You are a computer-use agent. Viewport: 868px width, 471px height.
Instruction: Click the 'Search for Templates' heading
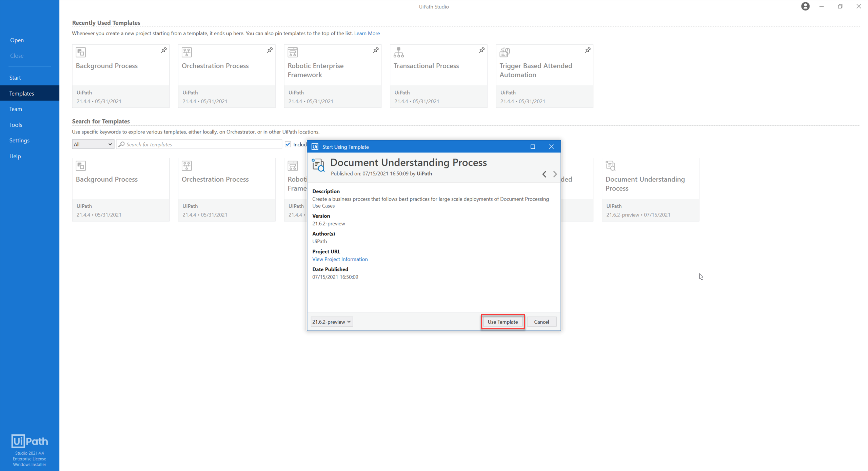tap(101, 121)
